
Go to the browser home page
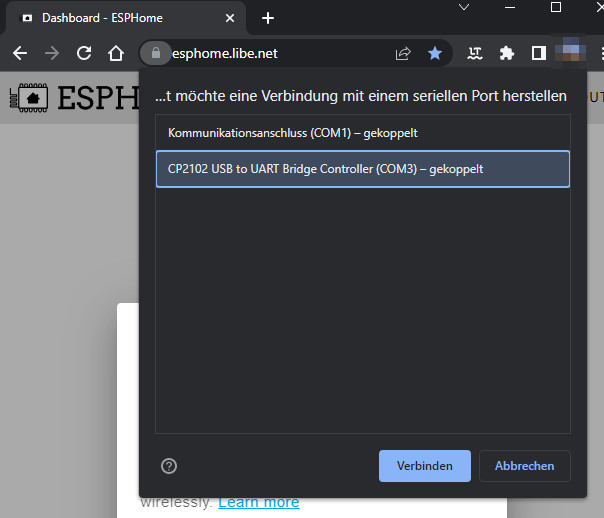click(116, 53)
